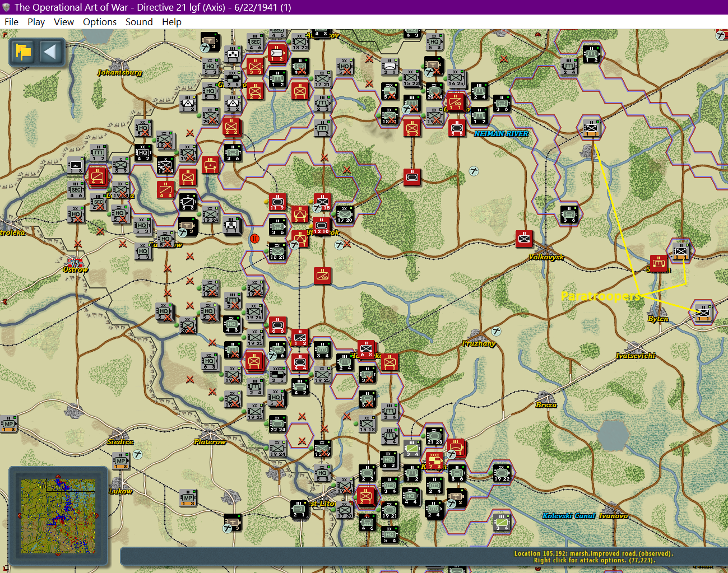Viewport: 728px width, 573px height.
Task: Click the yellow flag button
Action: tap(24, 53)
